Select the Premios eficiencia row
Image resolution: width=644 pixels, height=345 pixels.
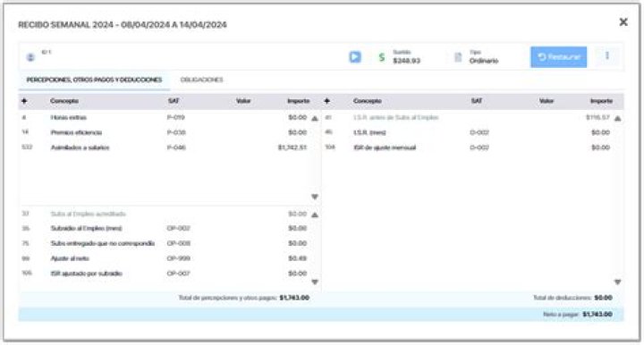[165, 132]
